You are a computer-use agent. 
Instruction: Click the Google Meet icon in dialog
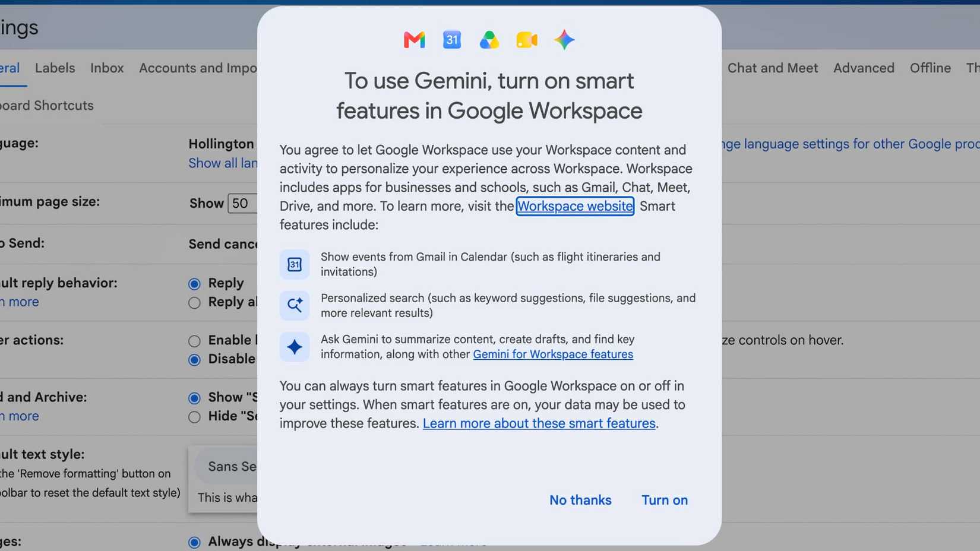(527, 40)
